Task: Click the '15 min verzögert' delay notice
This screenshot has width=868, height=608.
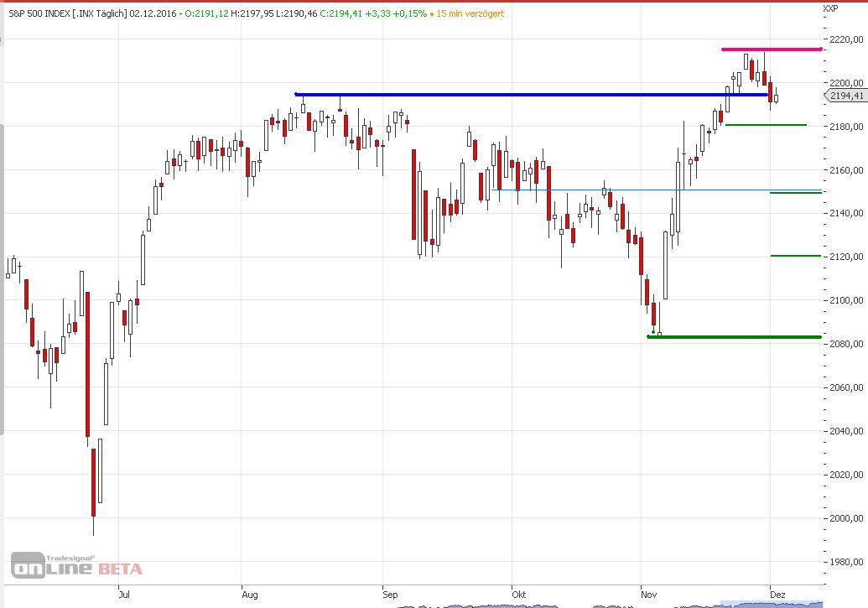Action: (x=470, y=13)
